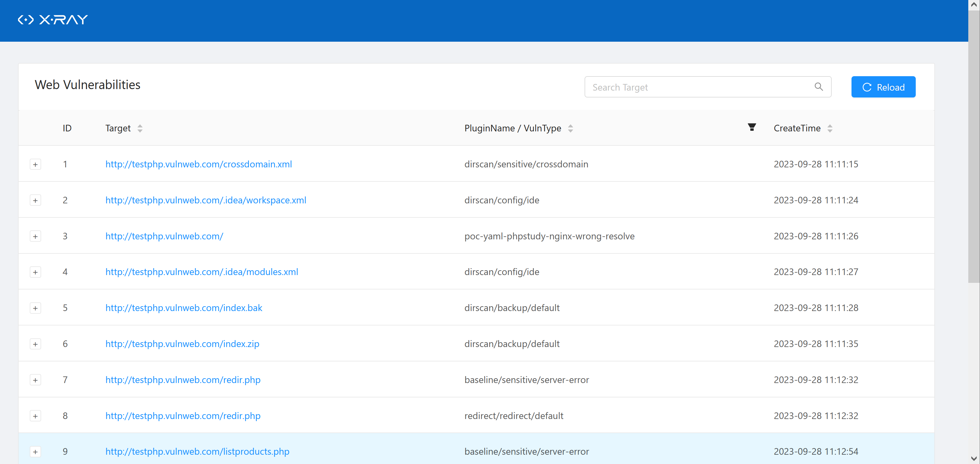The height and width of the screenshot is (464, 980).
Task: Select redirect/redirect/default plugin cell
Action: click(x=514, y=415)
